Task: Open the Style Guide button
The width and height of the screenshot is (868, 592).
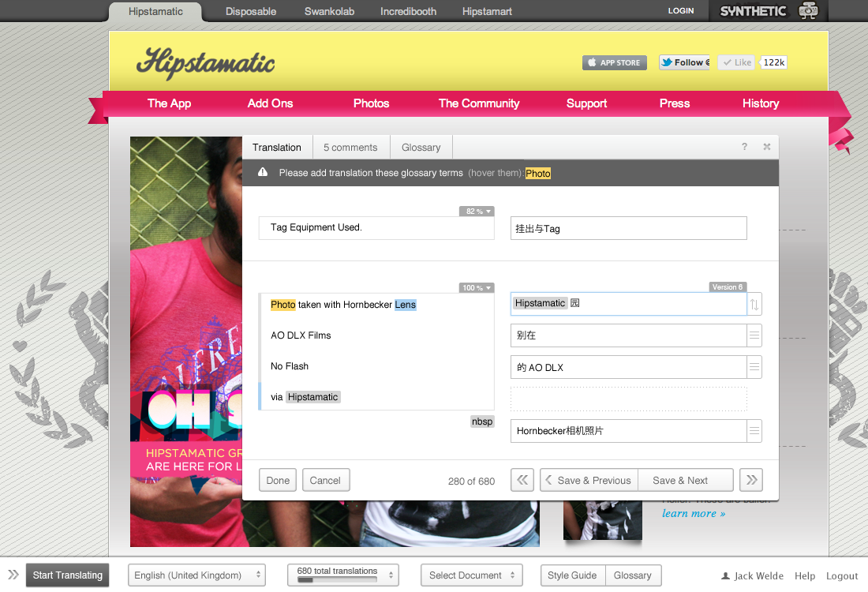Action: [572, 575]
